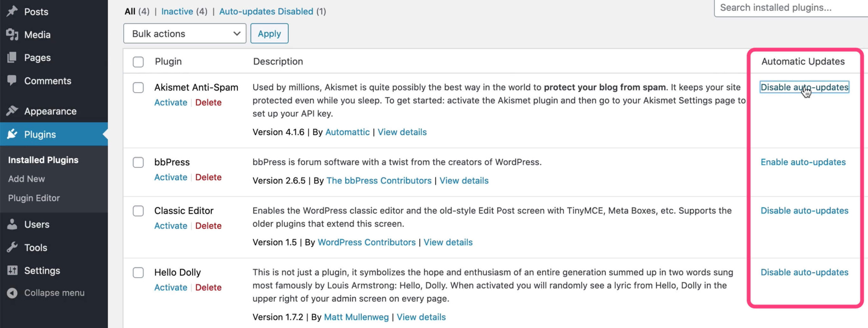Click the Media icon in sidebar
The width and height of the screenshot is (868, 328).
coord(12,34)
